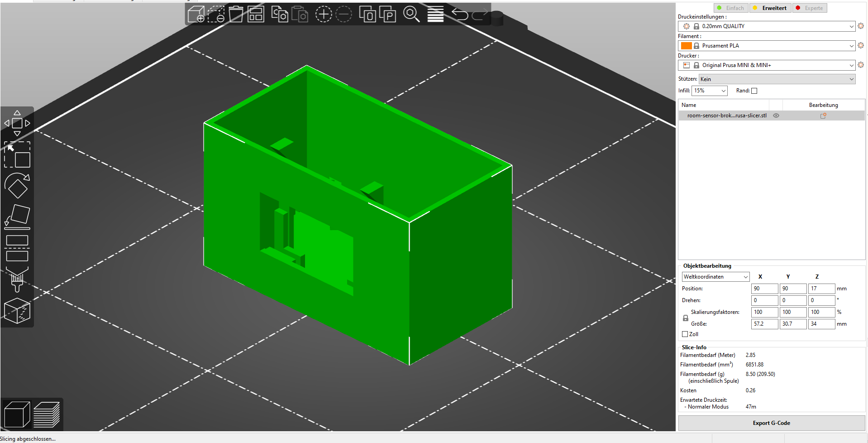
Task: Select Einfach mode
Action: (x=731, y=8)
